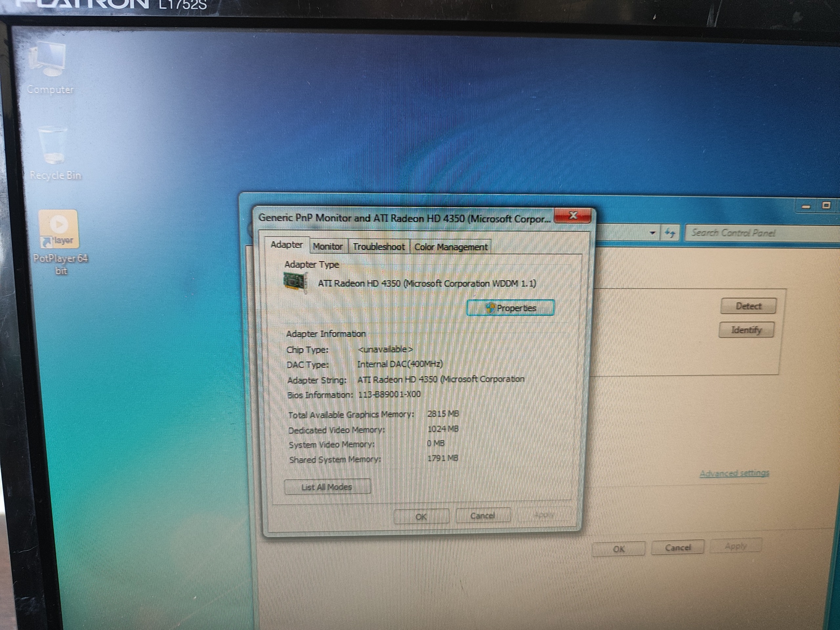Click the adapter Properties button
Screen dimensions: 840x630
click(510, 307)
